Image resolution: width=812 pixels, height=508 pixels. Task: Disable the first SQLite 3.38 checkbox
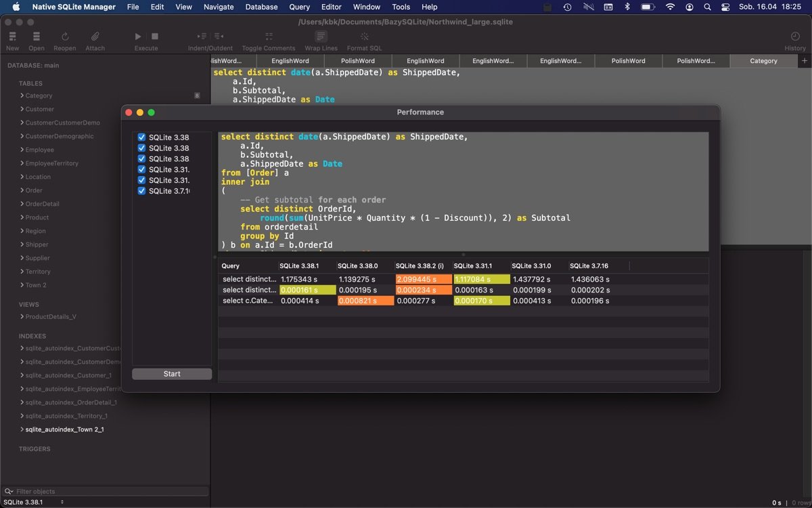[x=141, y=137]
